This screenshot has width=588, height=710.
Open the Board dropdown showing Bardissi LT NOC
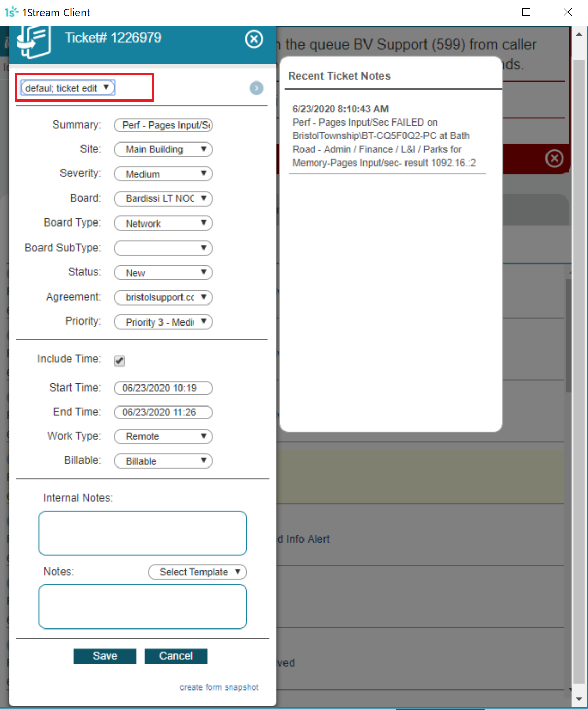click(163, 198)
